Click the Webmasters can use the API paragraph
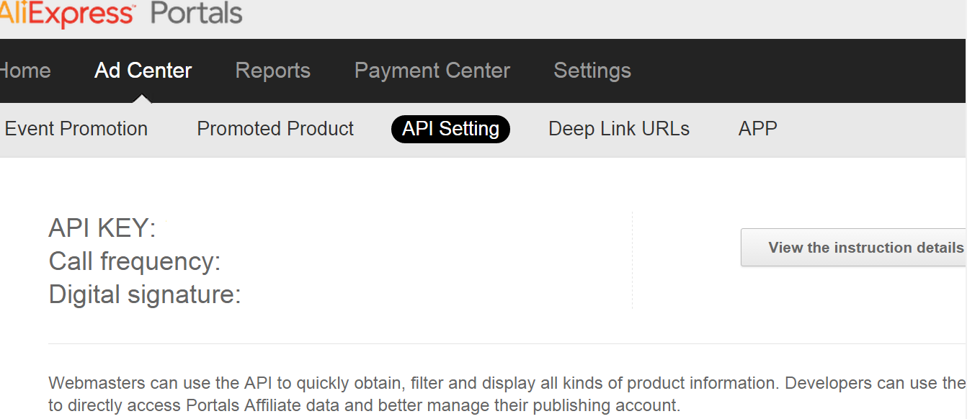The image size is (980, 419). point(507,394)
